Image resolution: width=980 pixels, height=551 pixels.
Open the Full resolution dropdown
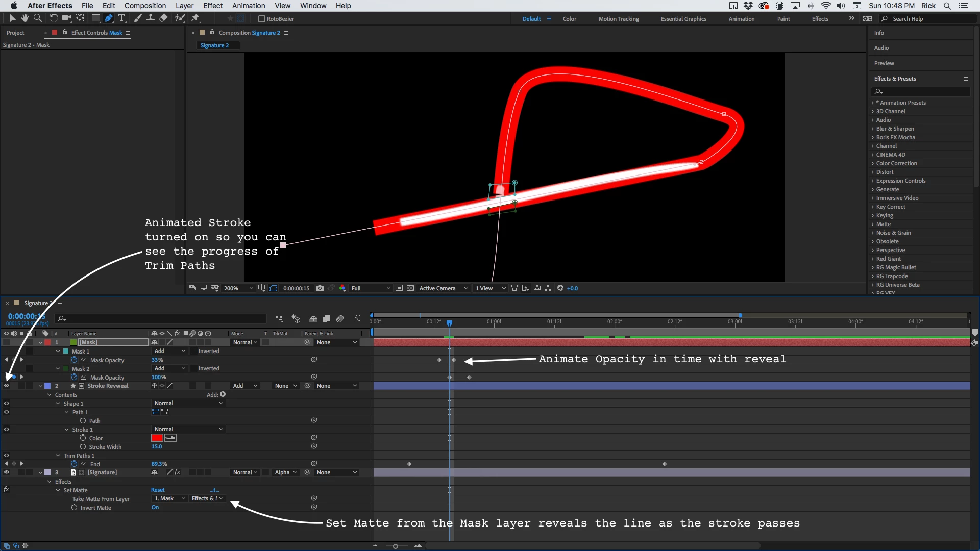pyautogui.click(x=371, y=288)
